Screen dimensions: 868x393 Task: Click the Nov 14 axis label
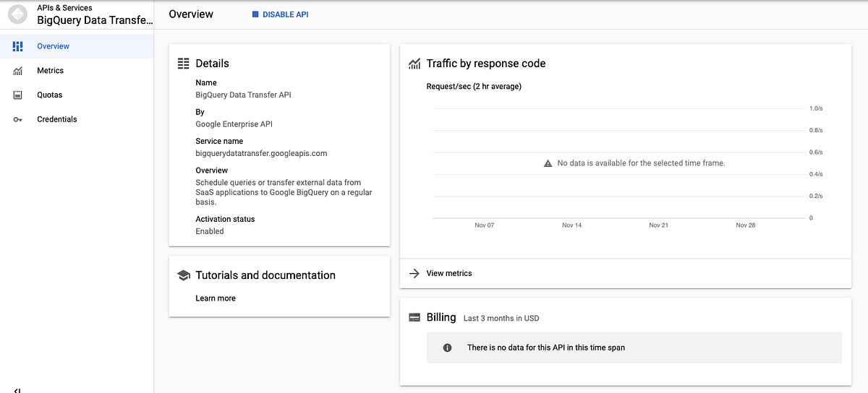coord(572,225)
